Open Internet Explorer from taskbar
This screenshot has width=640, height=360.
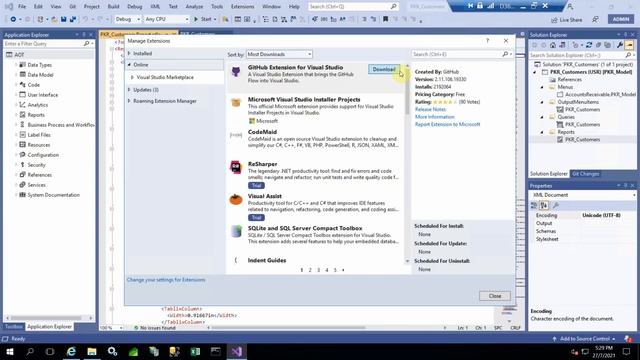[71, 351]
